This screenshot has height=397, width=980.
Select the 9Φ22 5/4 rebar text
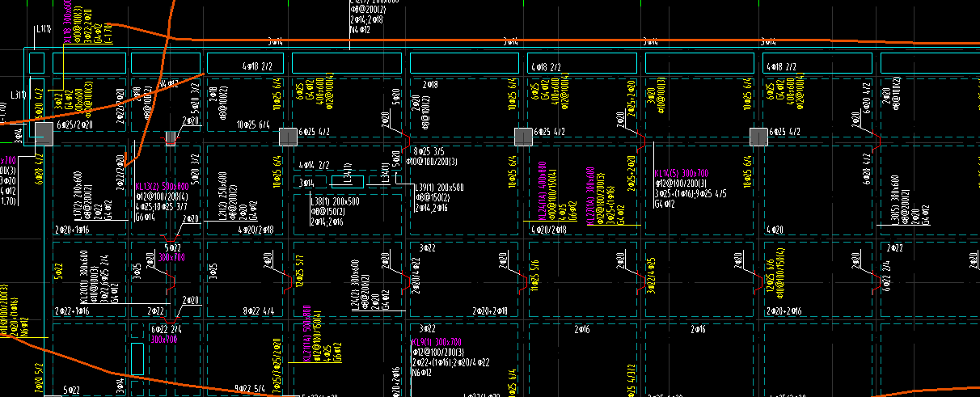(249, 390)
